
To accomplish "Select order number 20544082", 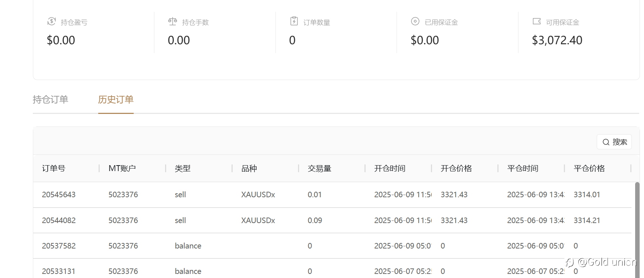I will tap(59, 220).
